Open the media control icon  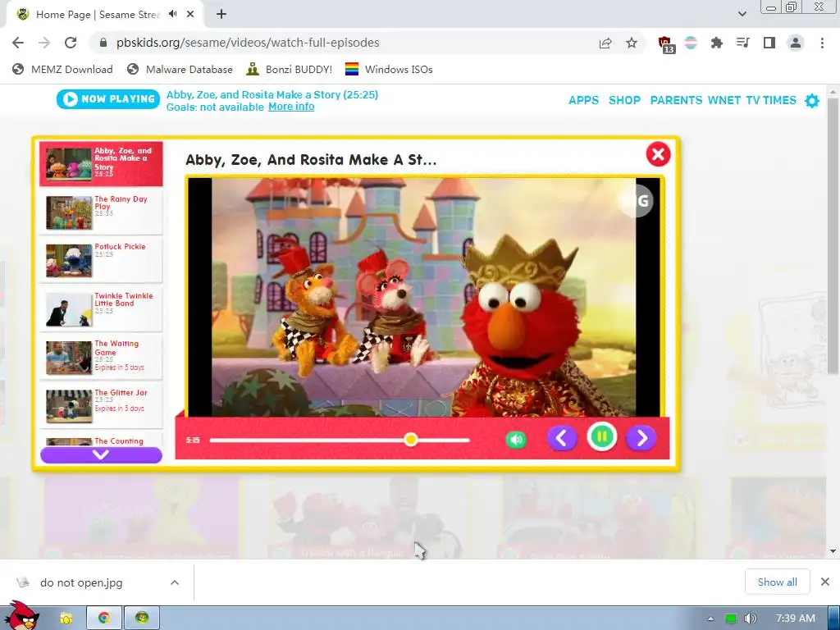click(742, 43)
